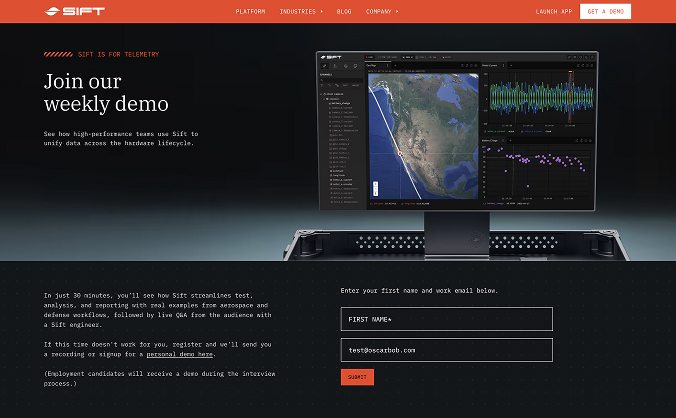Open the Platform menu item

250,12
